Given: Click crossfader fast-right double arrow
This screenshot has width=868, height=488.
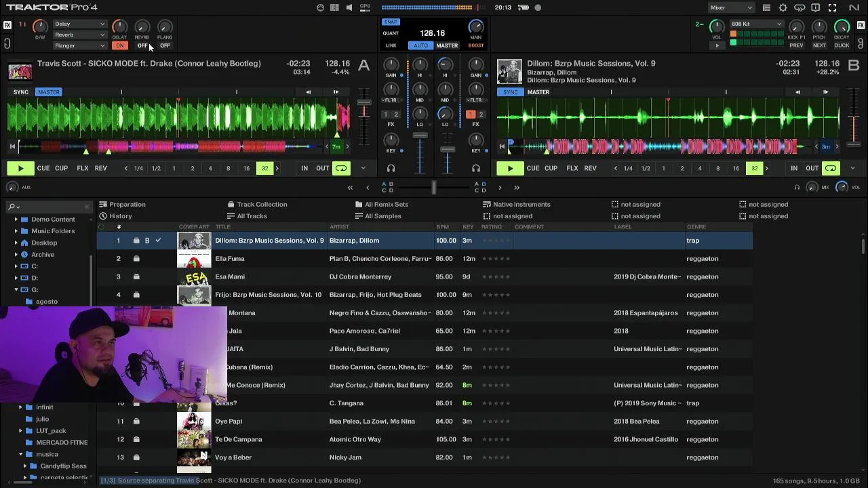Looking at the screenshot, I should (x=517, y=188).
